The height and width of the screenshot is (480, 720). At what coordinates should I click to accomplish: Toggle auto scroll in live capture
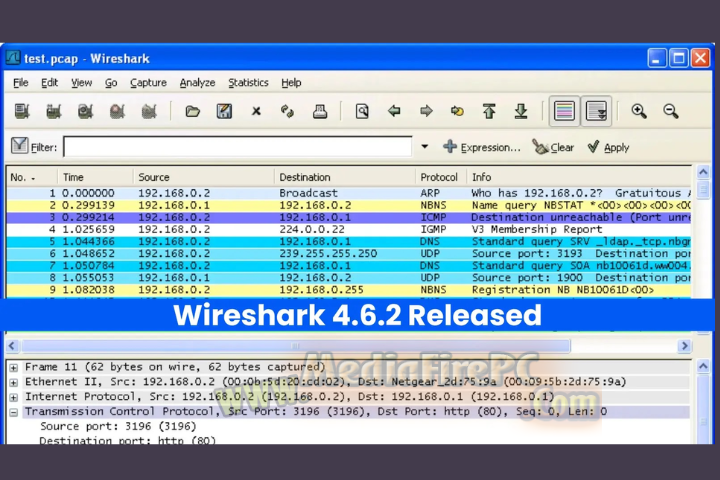[596, 111]
